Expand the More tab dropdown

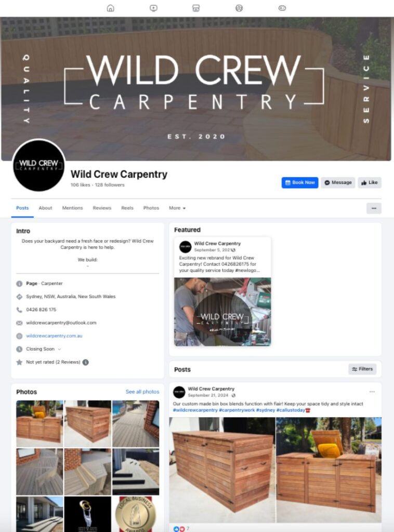tap(177, 208)
